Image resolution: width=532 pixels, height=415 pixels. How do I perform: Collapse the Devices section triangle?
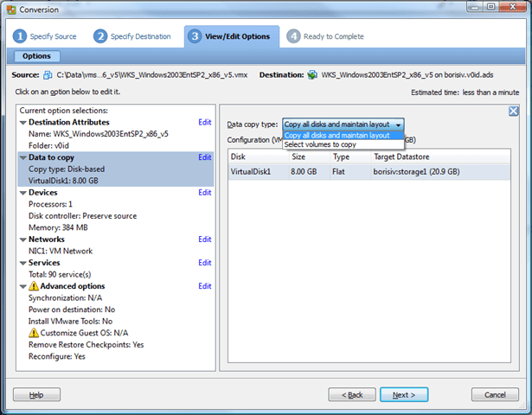pos(22,193)
